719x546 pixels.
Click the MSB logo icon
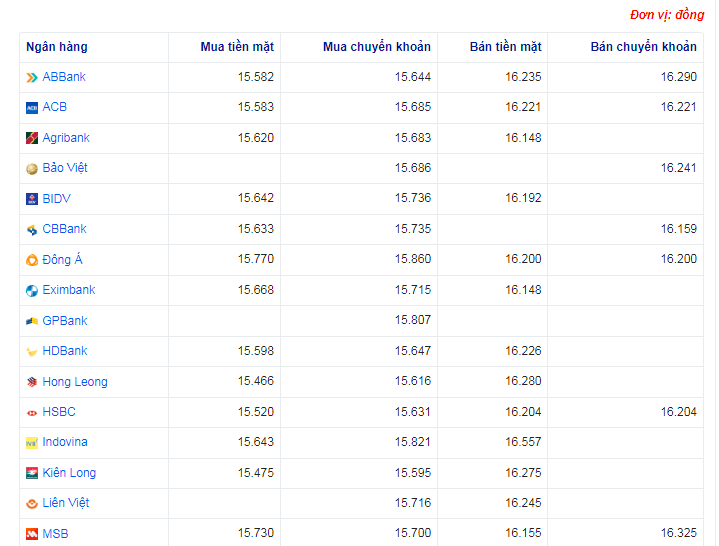32,534
